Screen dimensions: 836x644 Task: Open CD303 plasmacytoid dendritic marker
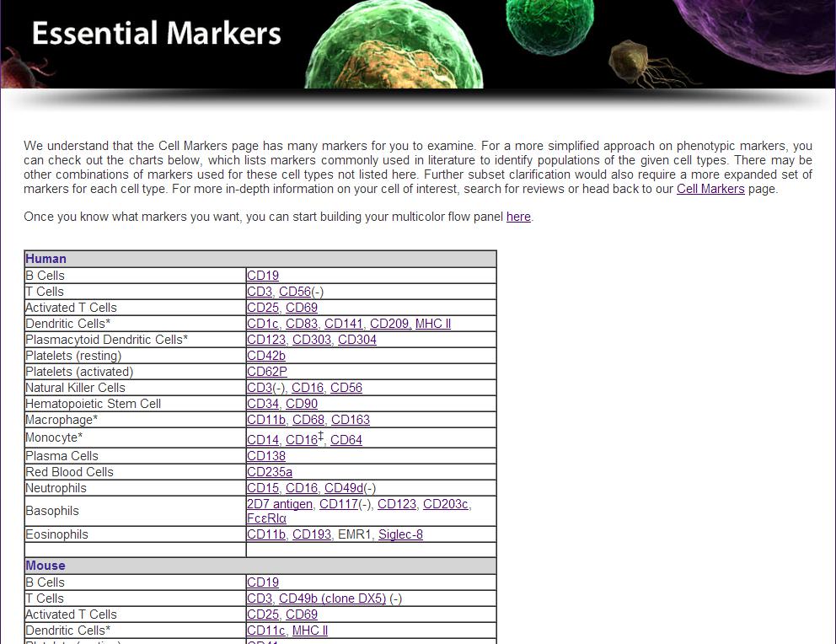click(310, 340)
